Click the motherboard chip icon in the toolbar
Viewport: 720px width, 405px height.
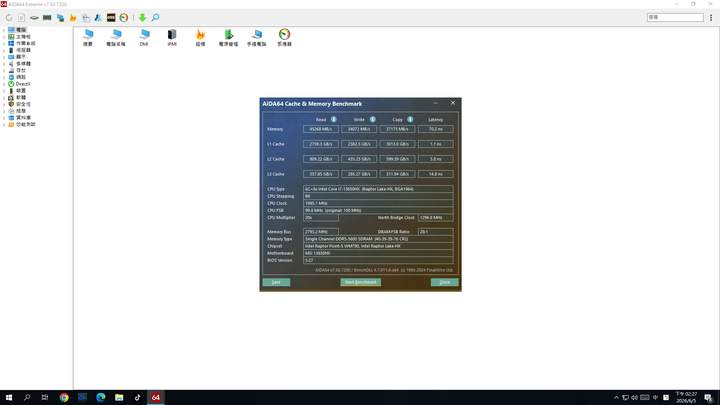34,17
